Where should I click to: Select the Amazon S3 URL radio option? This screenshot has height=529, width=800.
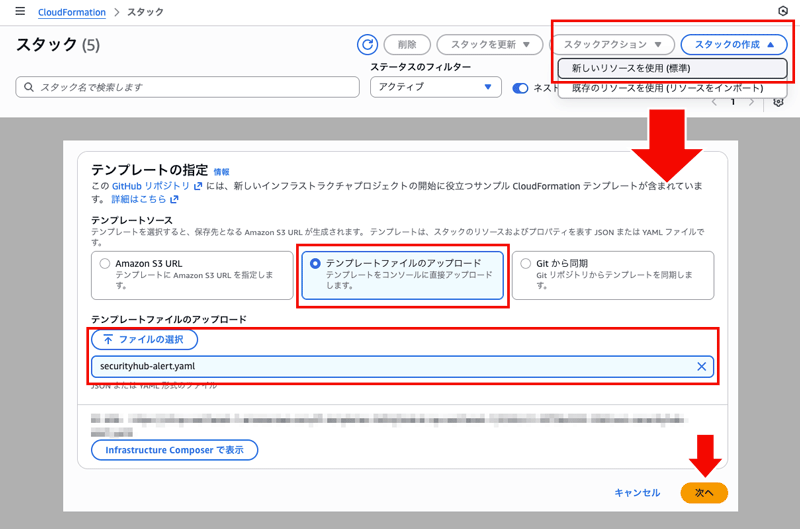pos(105,264)
